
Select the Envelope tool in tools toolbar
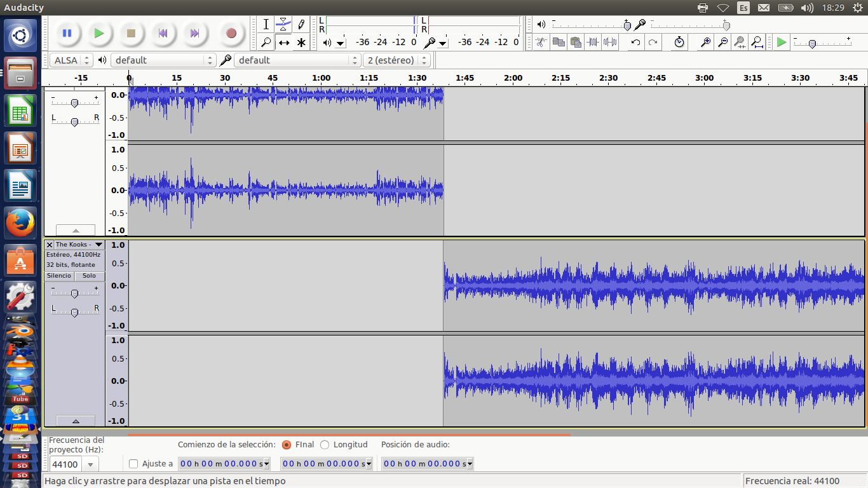click(x=283, y=24)
